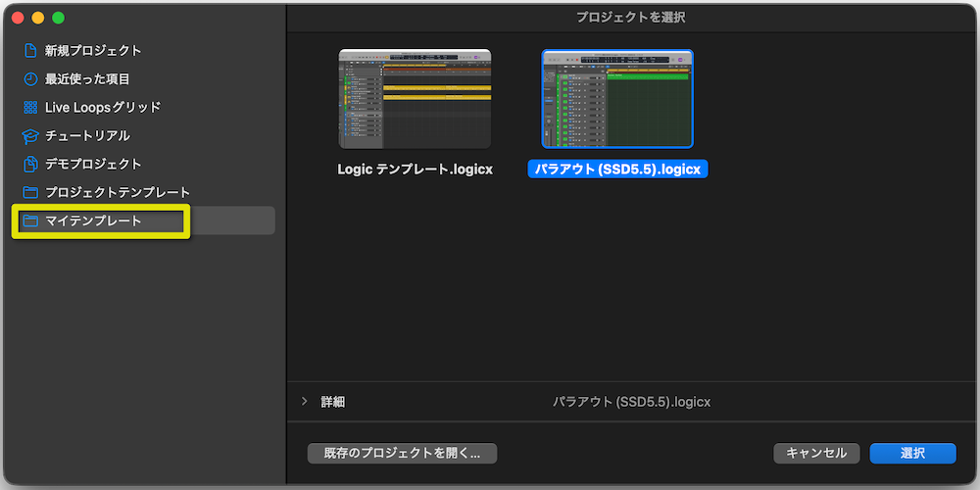Click the キャンセル button
The image size is (980, 490).
click(816, 453)
